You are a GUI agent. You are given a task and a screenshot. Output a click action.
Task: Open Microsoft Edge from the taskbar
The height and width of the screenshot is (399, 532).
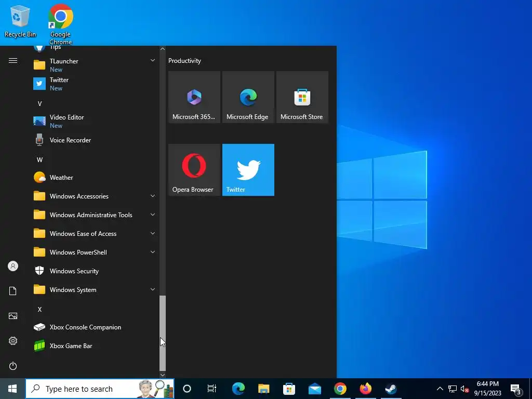[x=238, y=389]
